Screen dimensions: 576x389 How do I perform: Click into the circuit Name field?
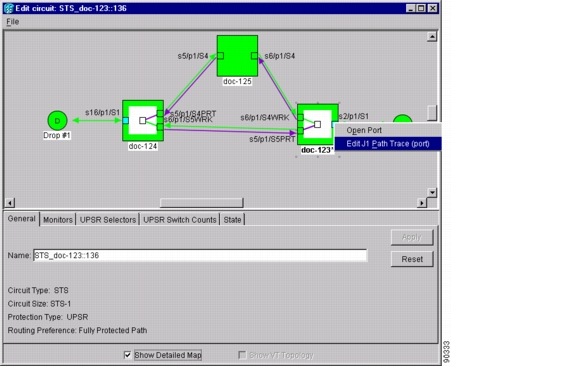200,255
